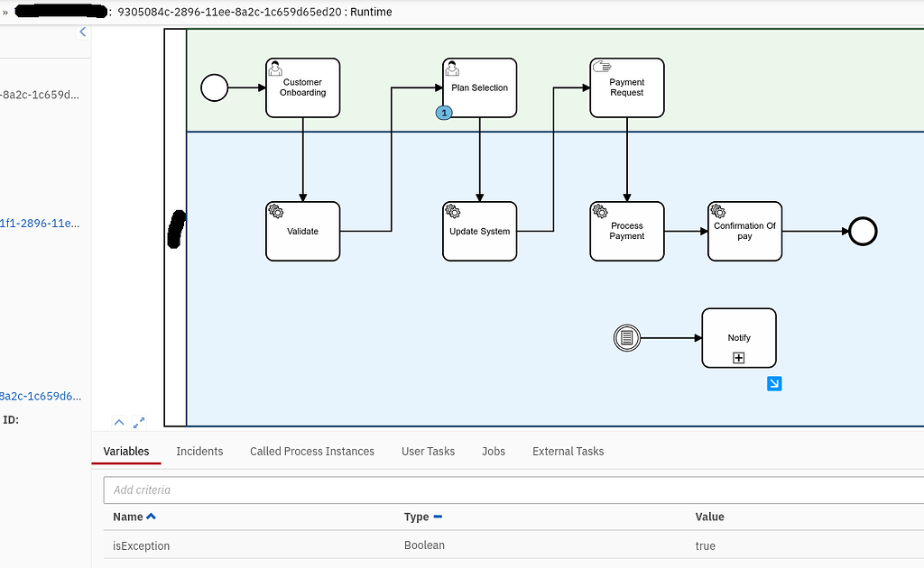The width and height of the screenshot is (924, 568).
Task: Click the gear icon on Process Payment task
Action: click(600, 210)
